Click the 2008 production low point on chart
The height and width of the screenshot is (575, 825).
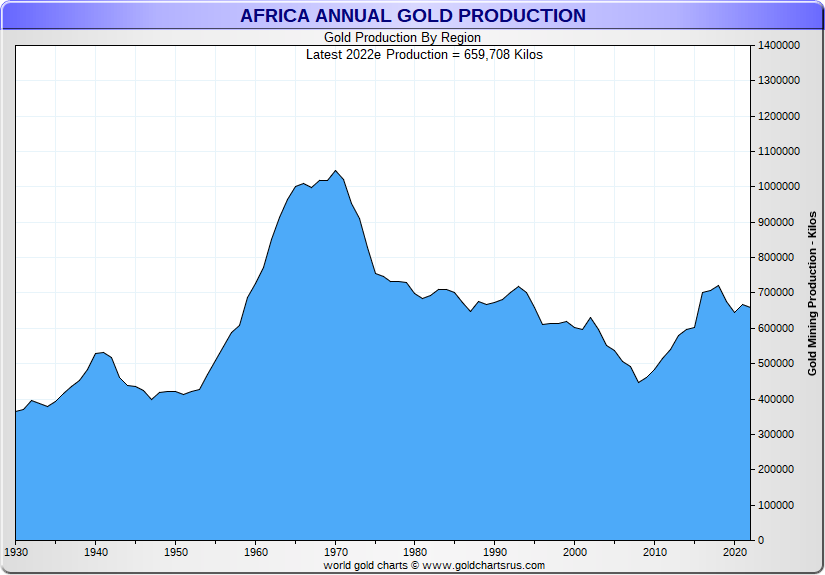pos(639,382)
